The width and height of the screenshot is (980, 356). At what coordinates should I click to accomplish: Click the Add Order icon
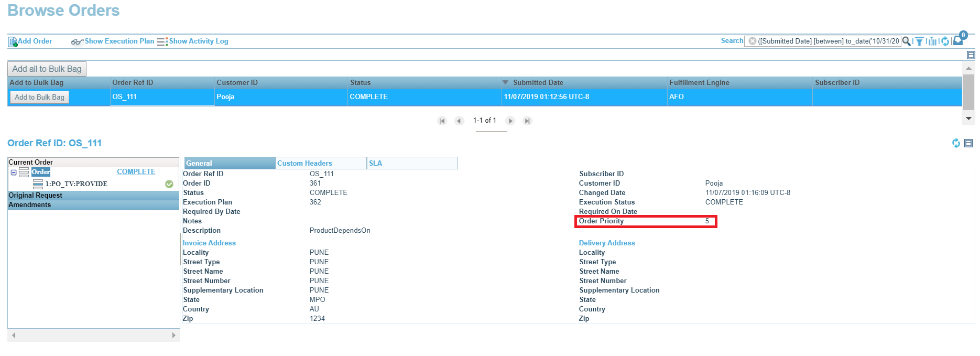[13, 41]
